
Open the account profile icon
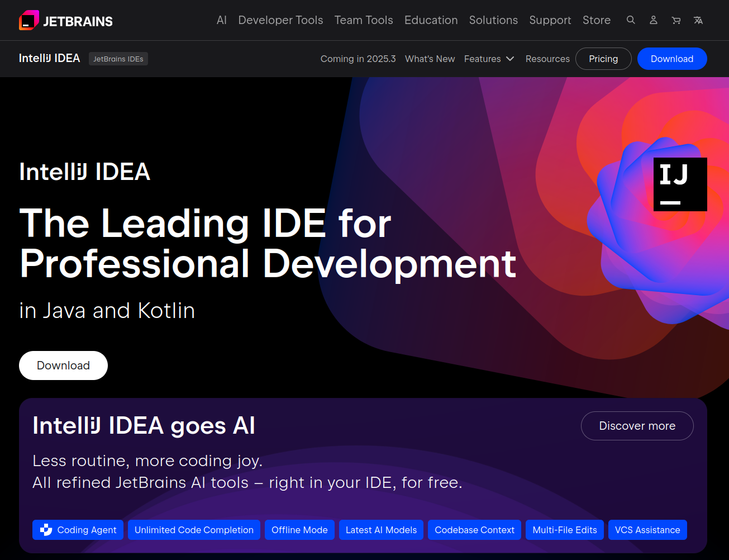coord(653,20)
